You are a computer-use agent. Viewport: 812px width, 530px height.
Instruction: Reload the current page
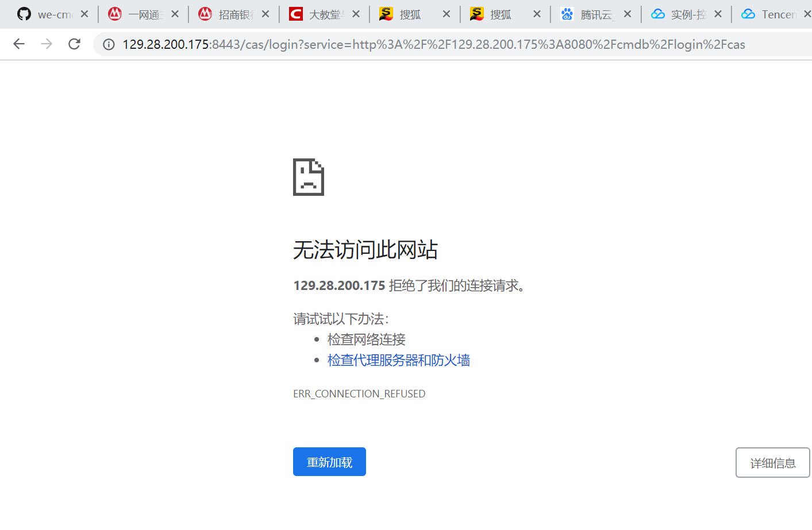pos(74,44)
